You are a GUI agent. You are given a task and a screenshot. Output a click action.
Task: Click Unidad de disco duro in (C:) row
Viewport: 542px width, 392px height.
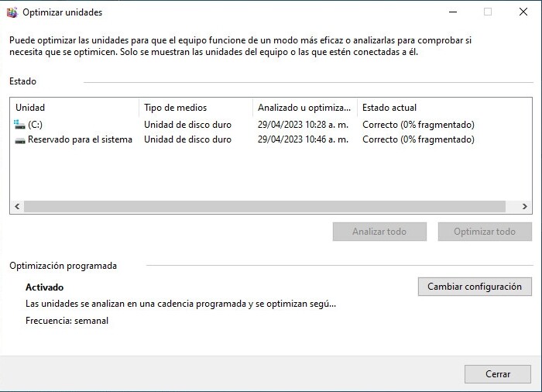click(187, 125)
